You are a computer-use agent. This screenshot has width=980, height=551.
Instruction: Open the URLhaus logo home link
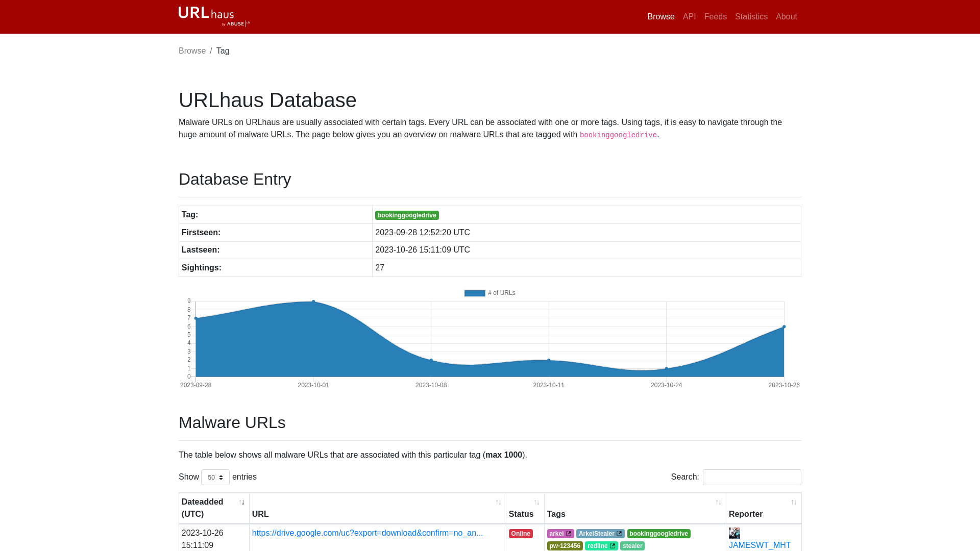click(x=214, y=16)
